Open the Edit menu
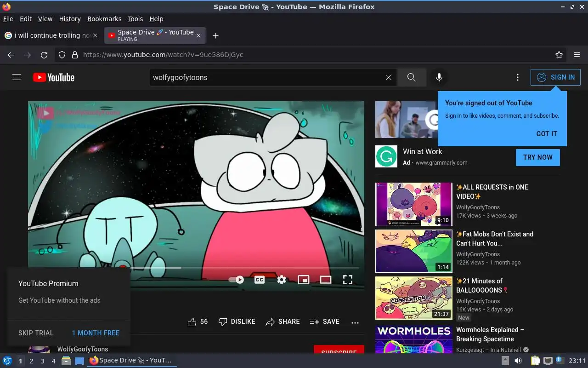This screenshot has width=588, height=368. tap(26, 19)
